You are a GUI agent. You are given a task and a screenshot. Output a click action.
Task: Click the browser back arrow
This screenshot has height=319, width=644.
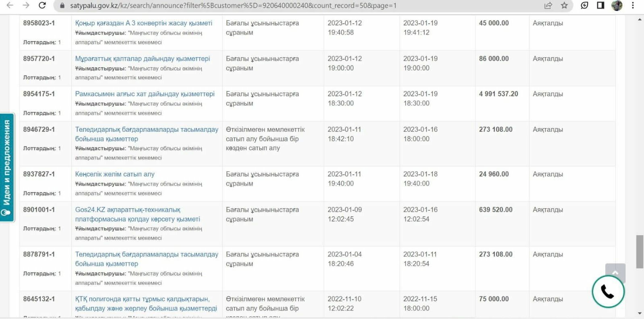point(10,6)
